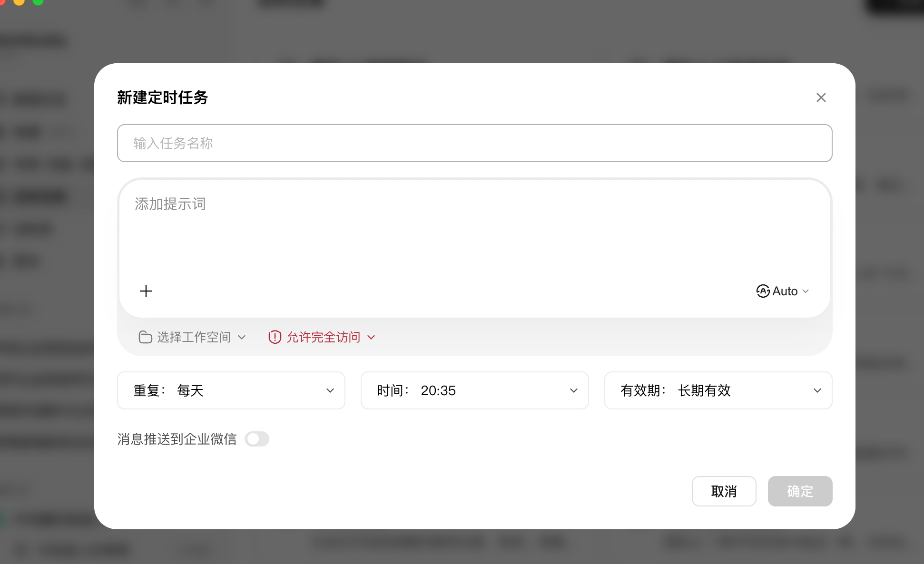This screenshot has height=564, width=924.
Task: Open the 有效期 长期有效 dropdown
Action: click(718, 390)
